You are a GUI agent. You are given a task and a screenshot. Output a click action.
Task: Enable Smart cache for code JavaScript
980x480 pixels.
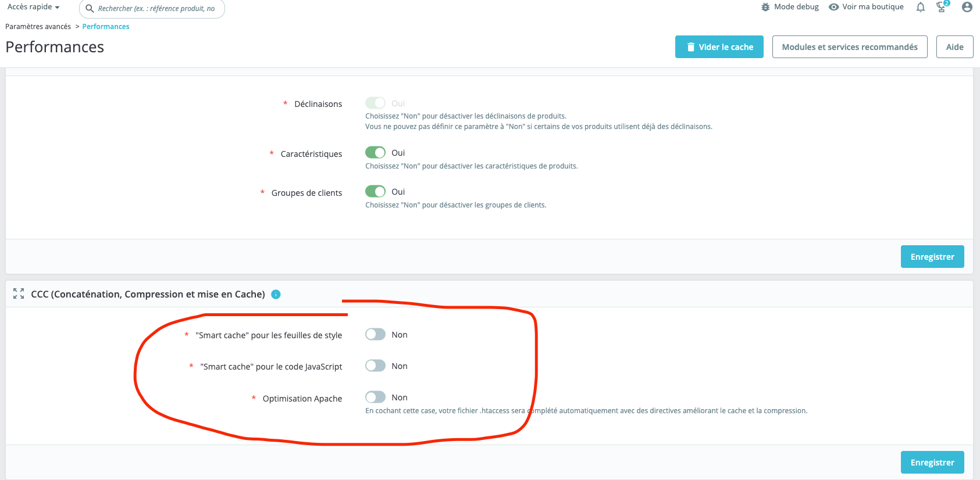pyautogui.click(x=375, y=366)
